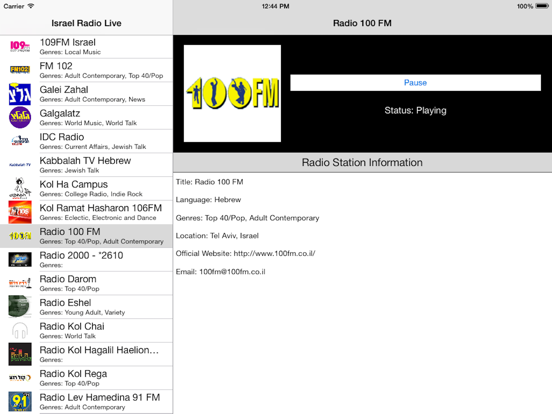The height and width of the screenshot is (414, 552).
Task: Select the 109FM Israel station
Action: coord(86,46)
